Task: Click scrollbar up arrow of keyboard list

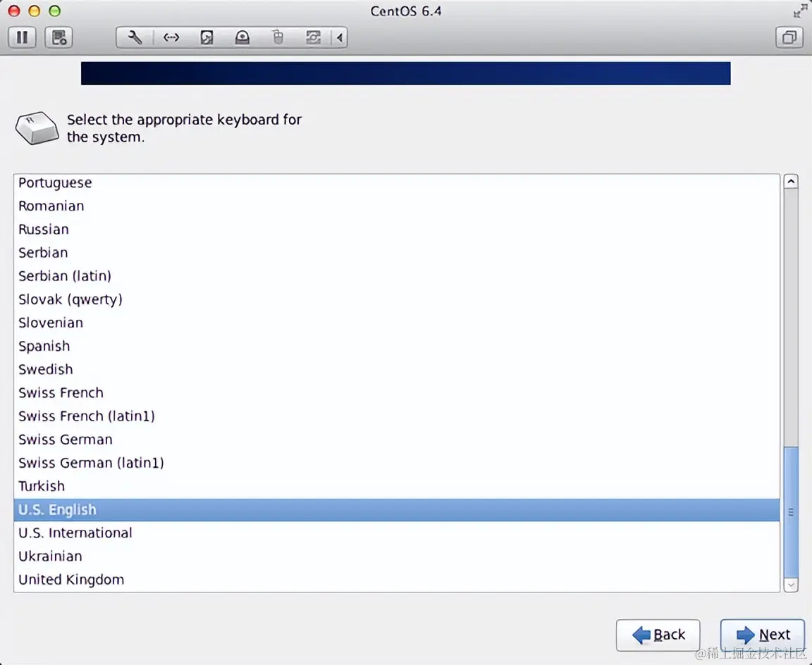Action: click(791, 181)
